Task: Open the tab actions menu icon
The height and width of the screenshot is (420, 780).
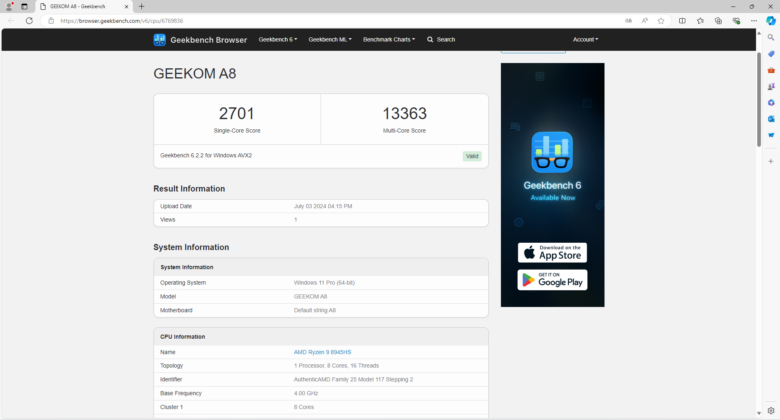Action: 24,6
